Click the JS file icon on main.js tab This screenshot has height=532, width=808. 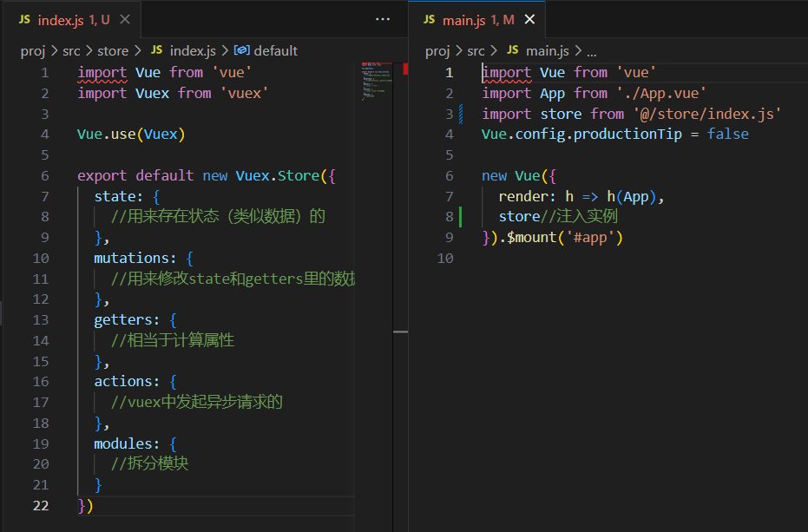pos(429,20)
